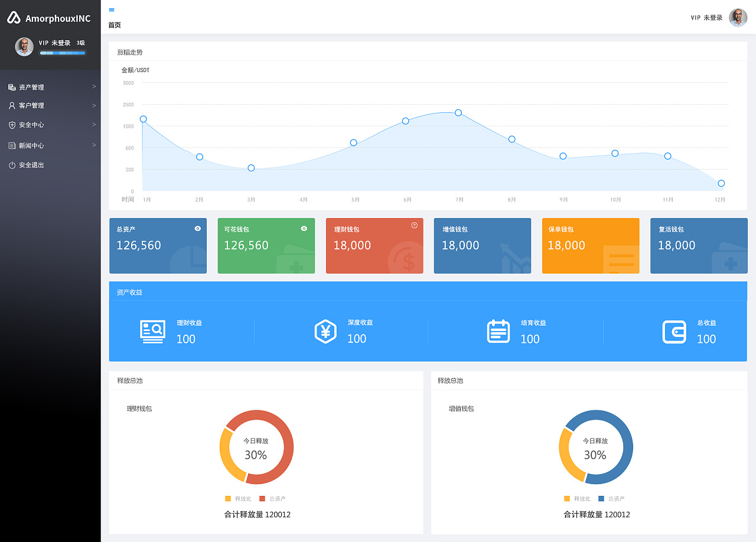
Task: Click the security center shield icon
Action: coord(12,125)
